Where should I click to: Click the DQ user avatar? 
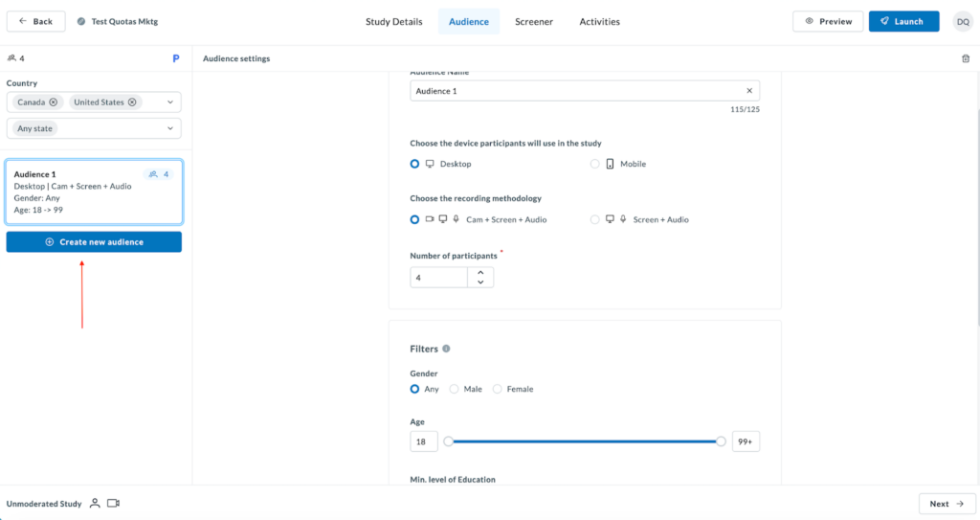(x=962, y=21)
